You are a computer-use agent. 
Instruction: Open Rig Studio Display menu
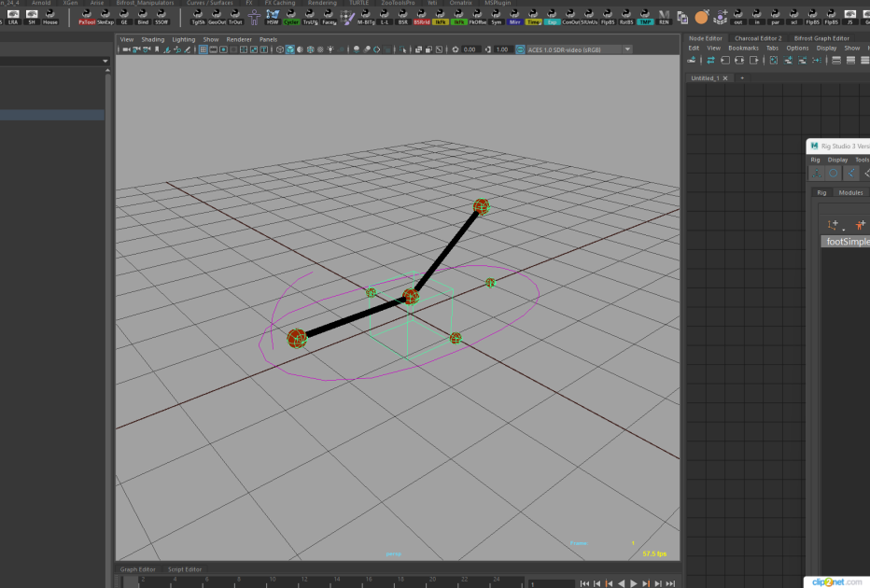tap(838, 160)
